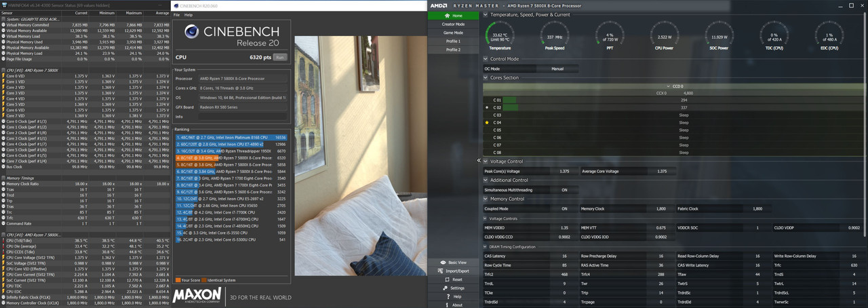Select Profile 2 in Ryzen Master
The width and height of the screenshot is (868, 308).
point(453,50)
